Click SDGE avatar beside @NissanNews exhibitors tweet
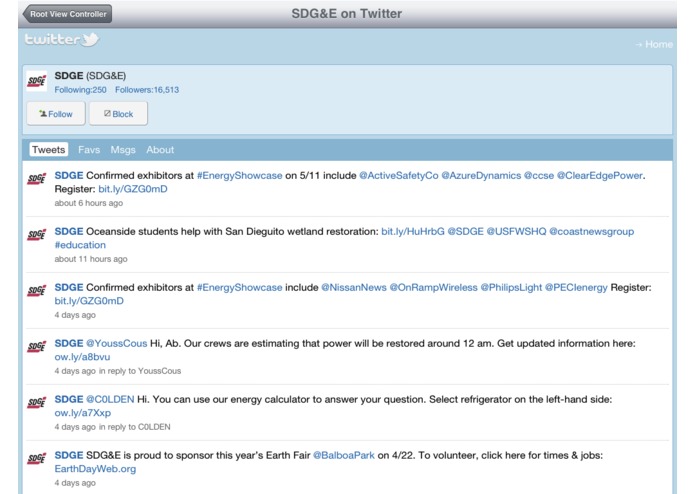695x494 pixels. 36,290
